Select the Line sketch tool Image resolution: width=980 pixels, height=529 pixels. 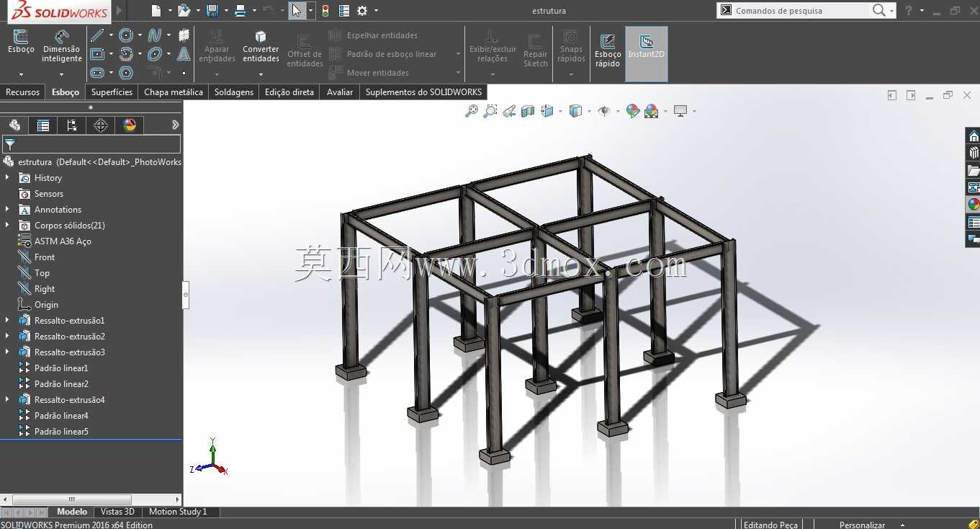[96, 35]
